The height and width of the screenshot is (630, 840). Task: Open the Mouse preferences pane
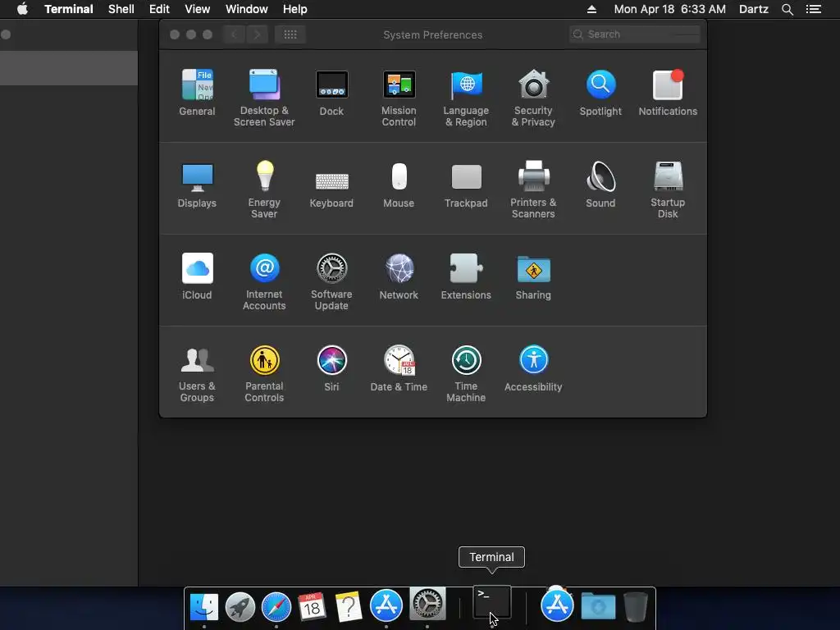[x=399, y=185]
